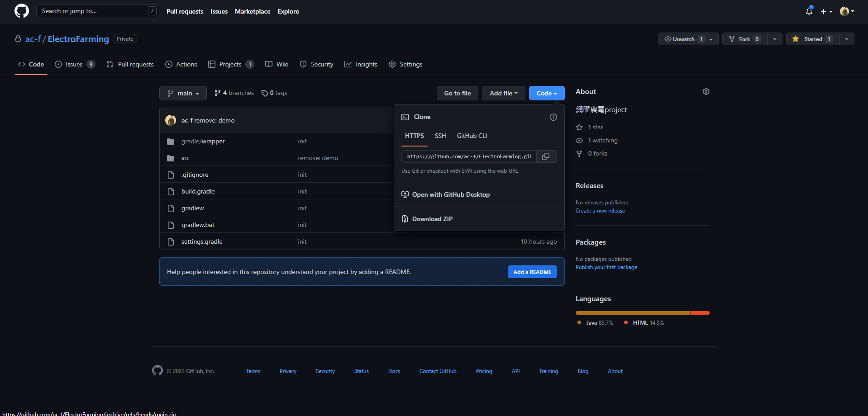Open the settings.gradle file
The height and width of the screenshot is (416, 868).
tap(202, 241)
